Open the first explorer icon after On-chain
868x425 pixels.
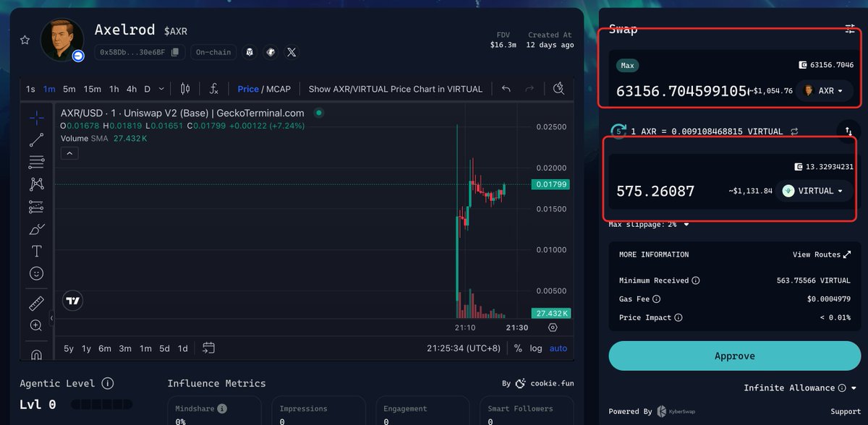pyautogui.click(x=250, y=52)
